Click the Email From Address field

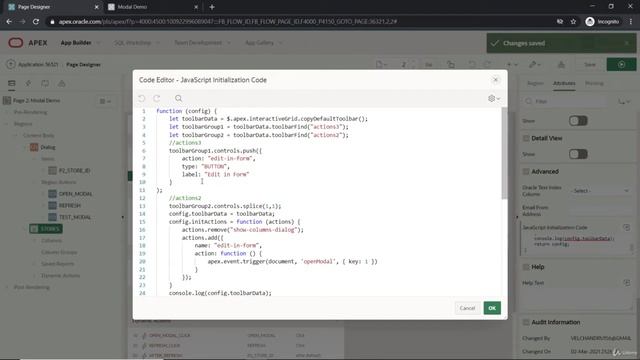tap(600, 210)
